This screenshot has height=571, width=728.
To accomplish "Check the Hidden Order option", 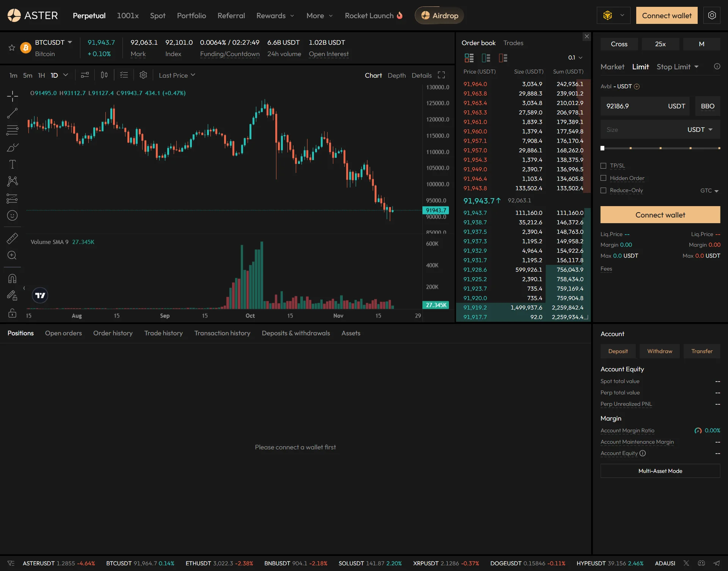I will pyautogui.click(x=604, y=178).
